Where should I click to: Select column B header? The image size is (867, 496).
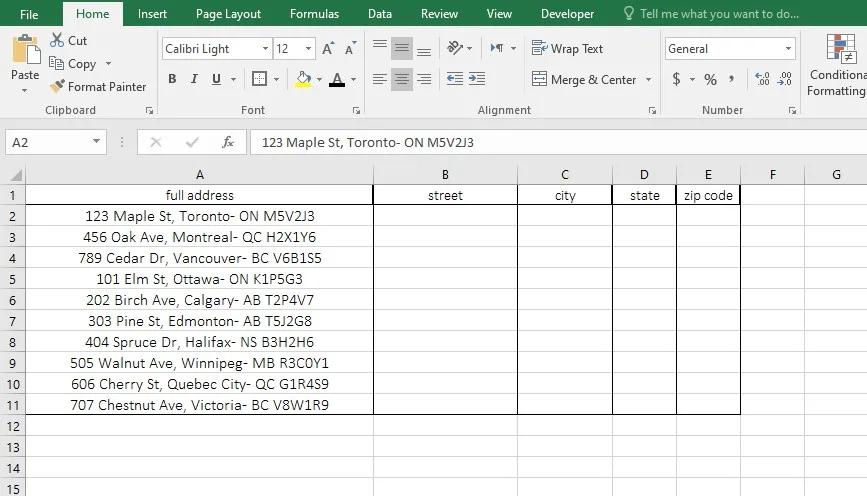pos(445,175)
